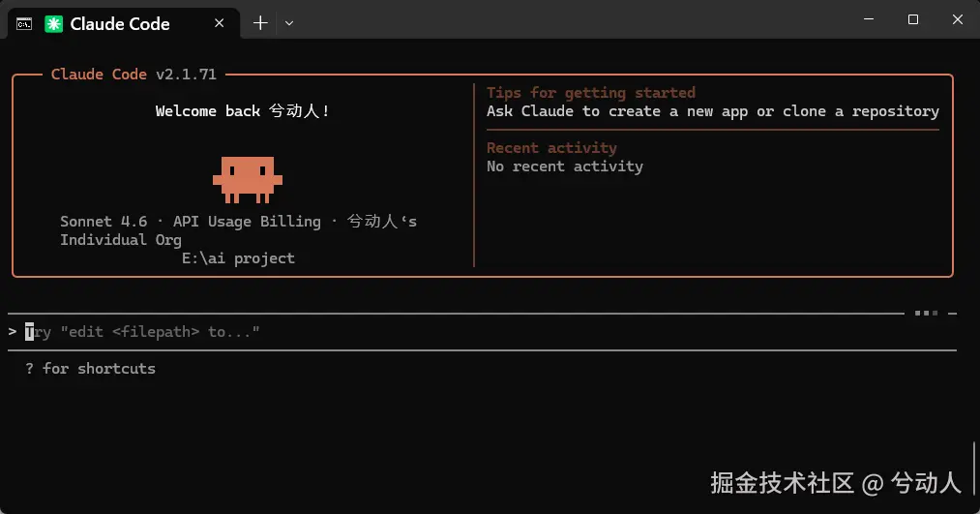Click the ">" prompt symbol
This screenshot has height=514, width=980.
(x=12, y=332)
